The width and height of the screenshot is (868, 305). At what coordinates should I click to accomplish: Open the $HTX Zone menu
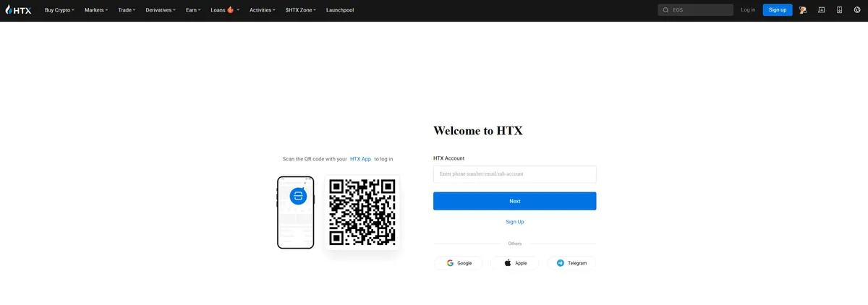301,10
